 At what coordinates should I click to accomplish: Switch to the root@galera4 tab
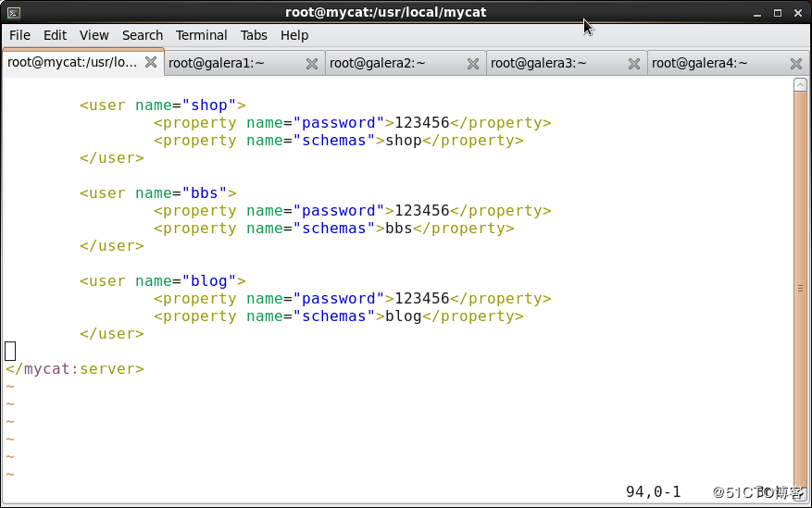click(728, 63)
